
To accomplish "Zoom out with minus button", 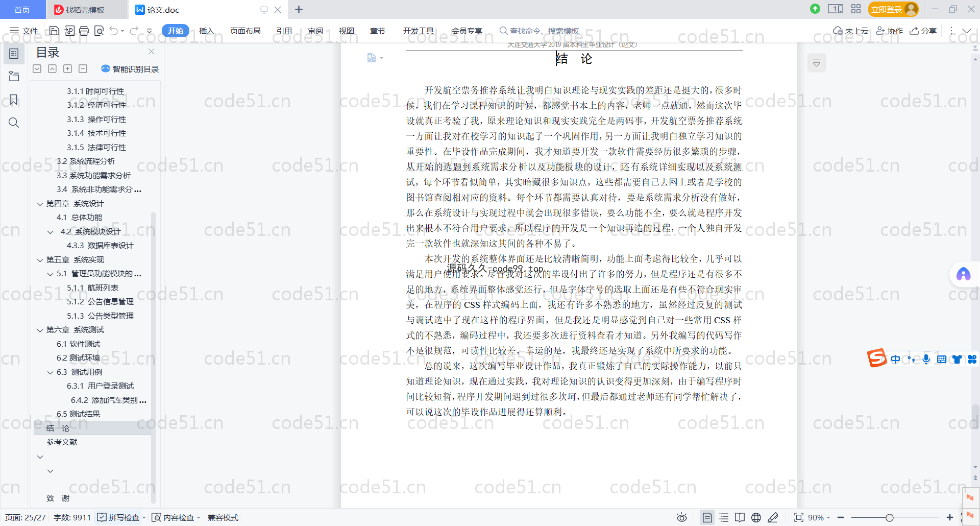I will click(841, 517).
